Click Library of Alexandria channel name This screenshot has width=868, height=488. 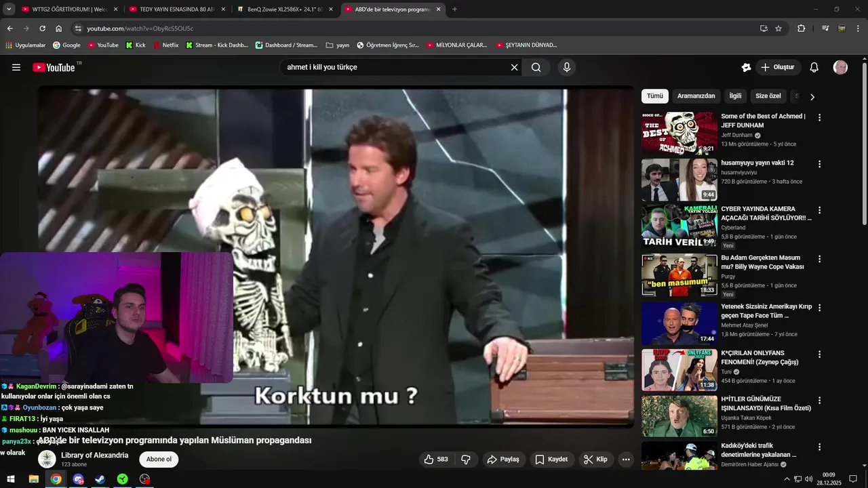[x=94, y=455]
